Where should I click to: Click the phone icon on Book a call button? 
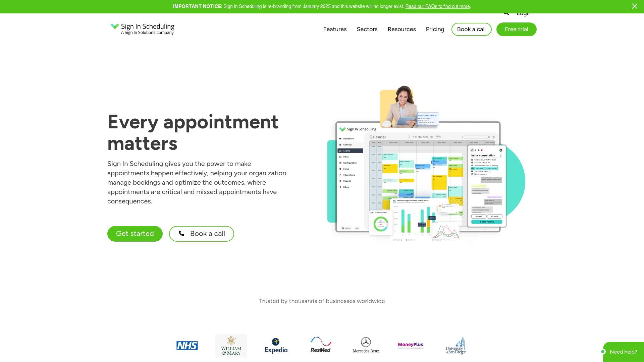[x=181, y=233]
